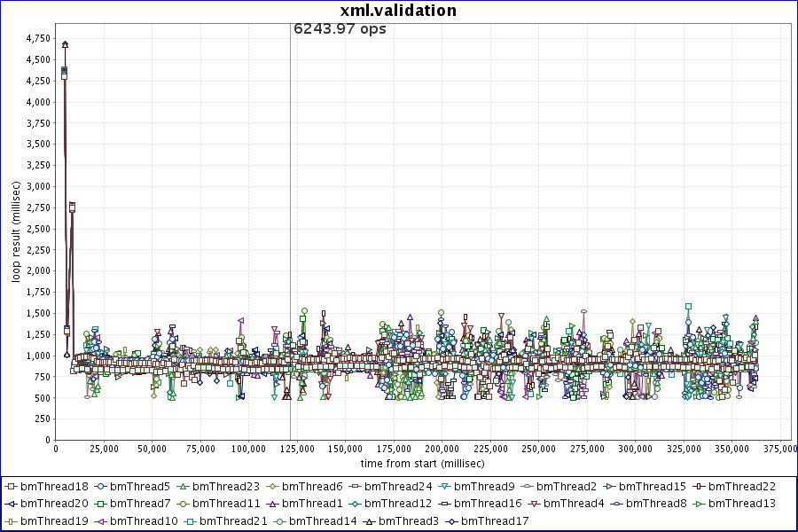Click the bmThread15 right-pointing triangle marker
Screen dimensions: 798x532
coord(608,487)
